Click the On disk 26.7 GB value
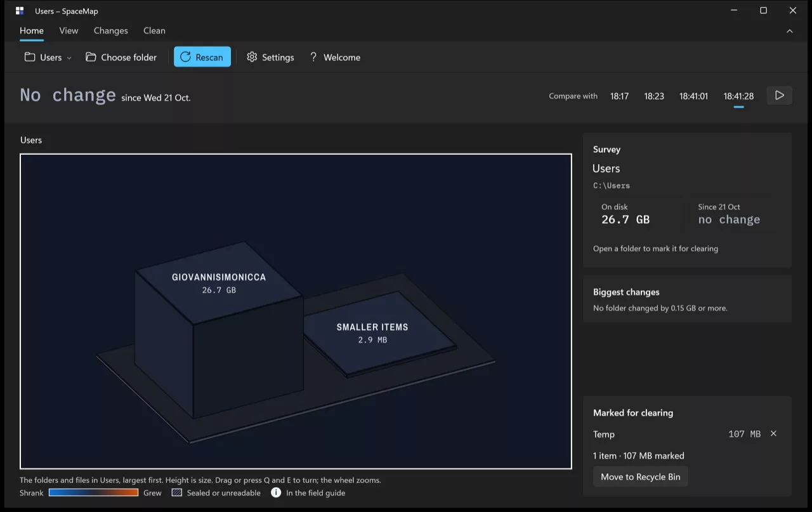 click(x=625, y=220)
